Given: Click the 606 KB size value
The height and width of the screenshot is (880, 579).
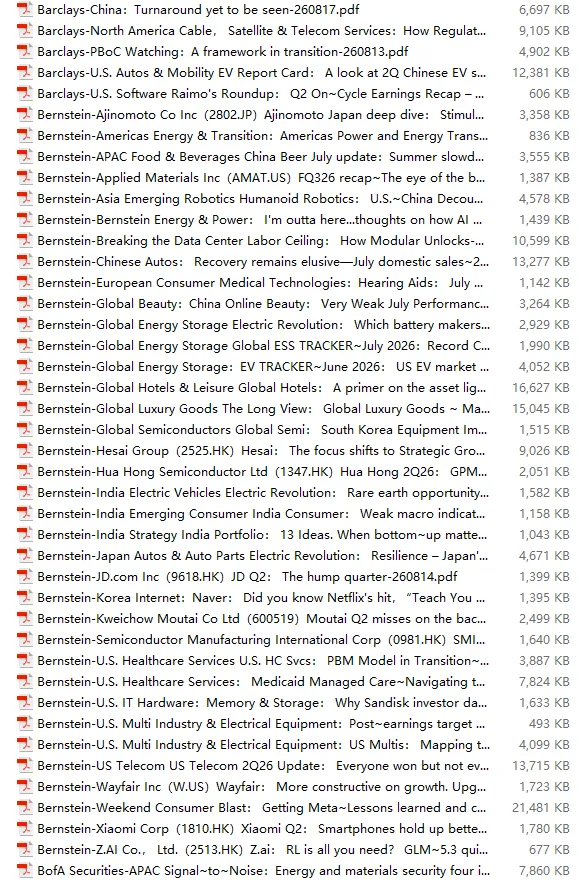Looking at the screenshot, I should pos(549,94).
